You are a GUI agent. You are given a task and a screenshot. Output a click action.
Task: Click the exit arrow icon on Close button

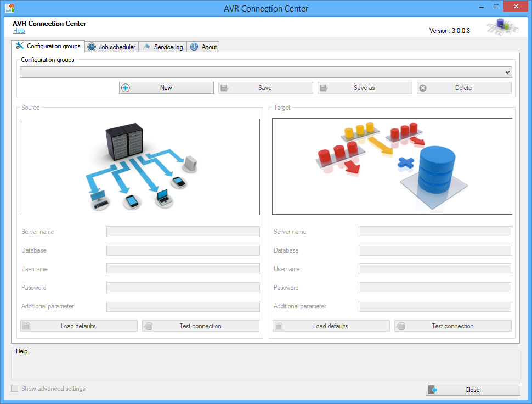433,390
